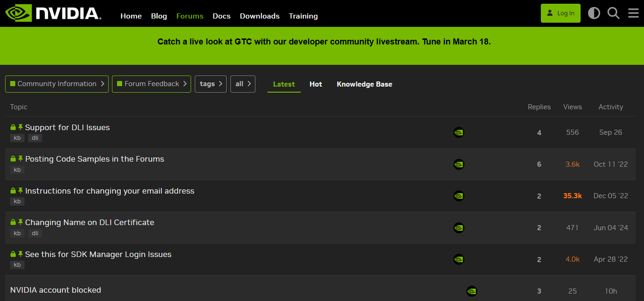Open the avatar on SDK Manager Login Issues row

[x=458, y=259]
